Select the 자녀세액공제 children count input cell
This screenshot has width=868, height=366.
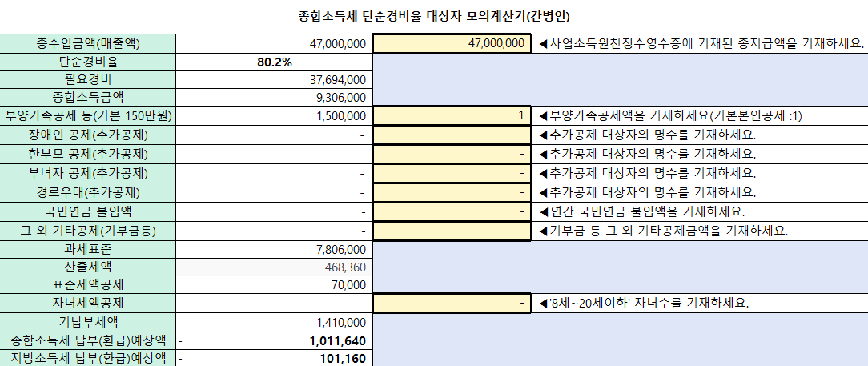(452, 304)
